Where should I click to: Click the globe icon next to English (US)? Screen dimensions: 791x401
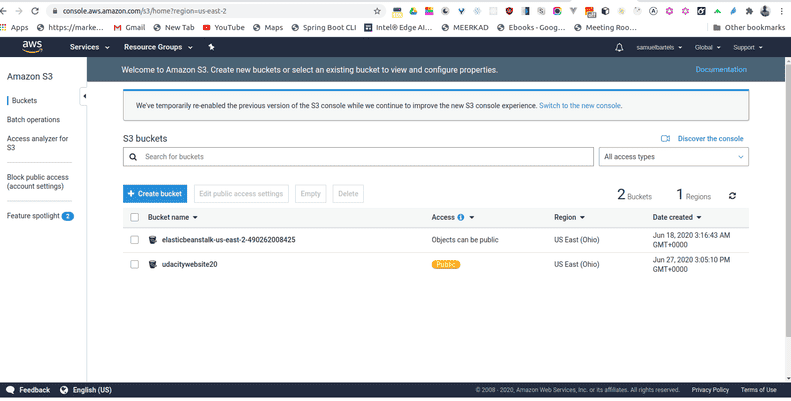tap(64, 390)
